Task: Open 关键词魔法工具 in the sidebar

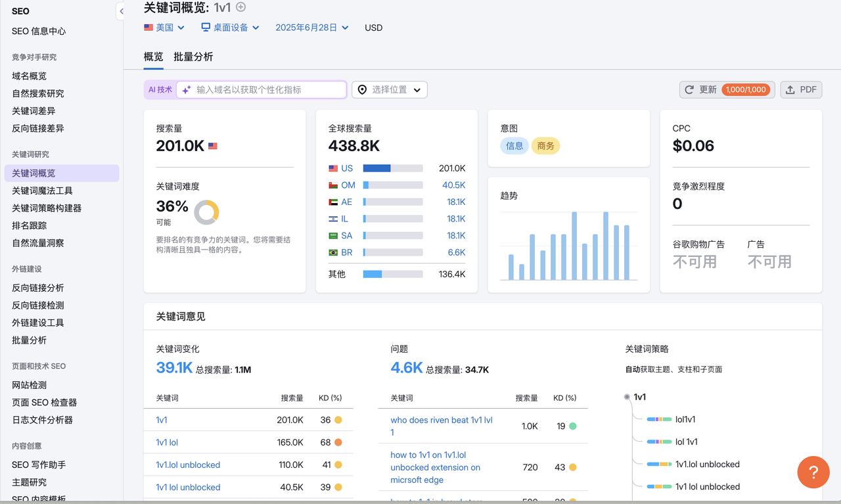Action: pyautogui.click(x=42, y=191)
